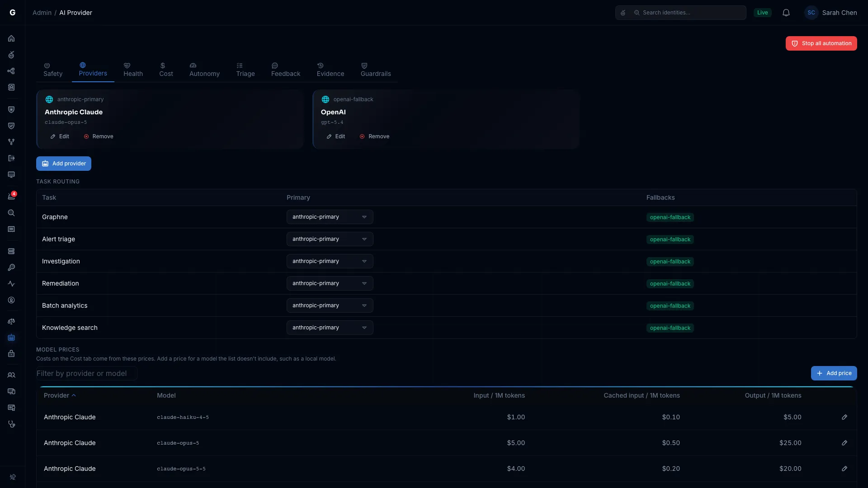Click the Alert triage openai-fallback badge
The width and height of the screenshot is (868, 488).
[670, 239]
